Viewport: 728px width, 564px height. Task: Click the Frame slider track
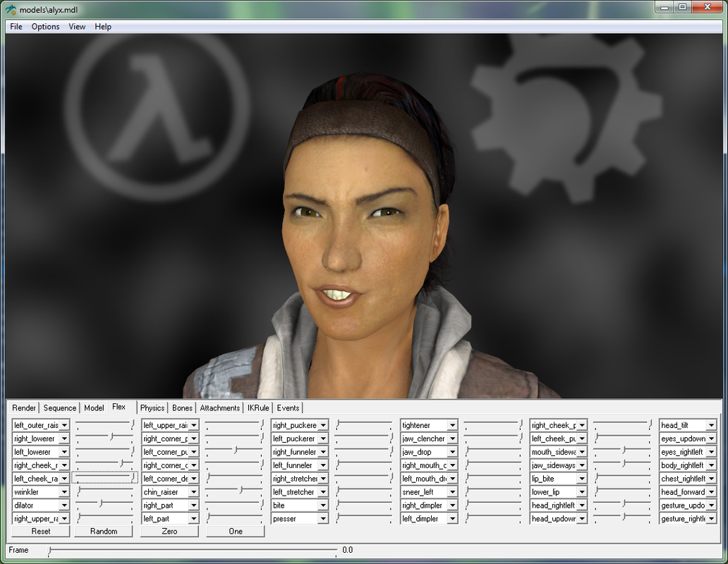(x=192, y=550)
